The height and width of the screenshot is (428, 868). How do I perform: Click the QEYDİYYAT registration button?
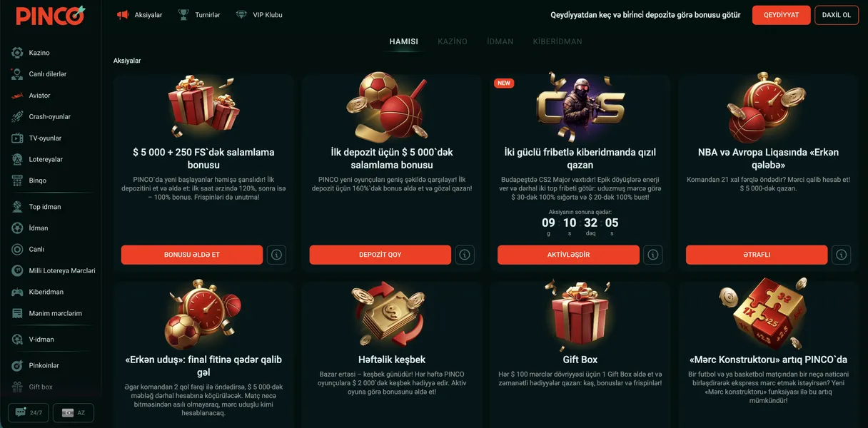[x=781, y=15]
